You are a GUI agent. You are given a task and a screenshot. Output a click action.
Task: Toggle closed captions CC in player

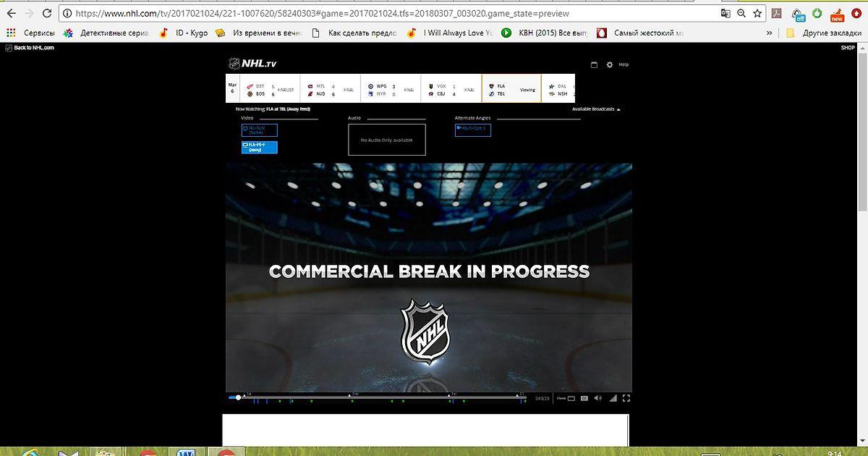[x=584, y=397]
